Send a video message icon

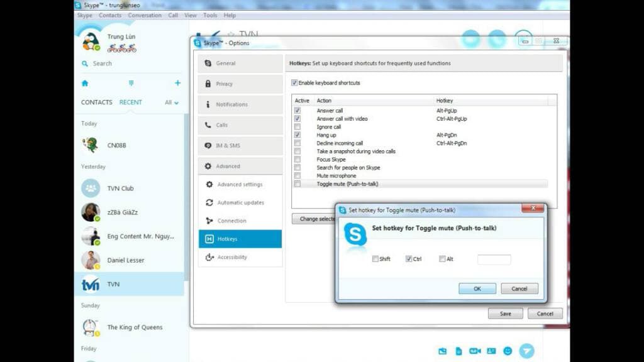[x=475, y=351]
